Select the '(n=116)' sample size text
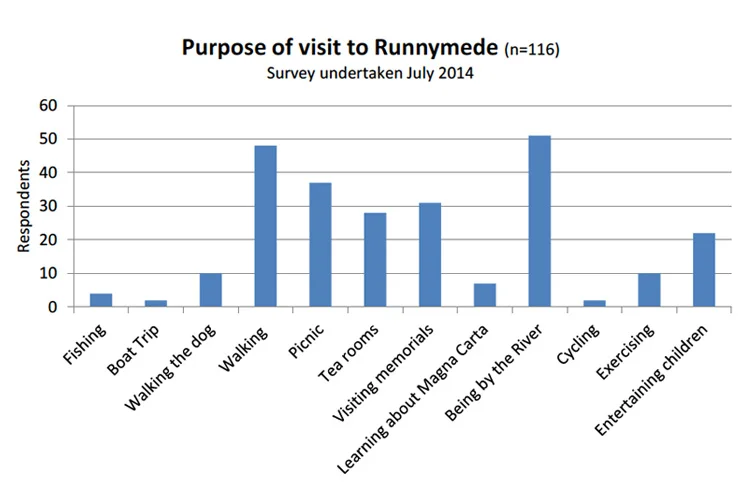 (x=531, y=49)
